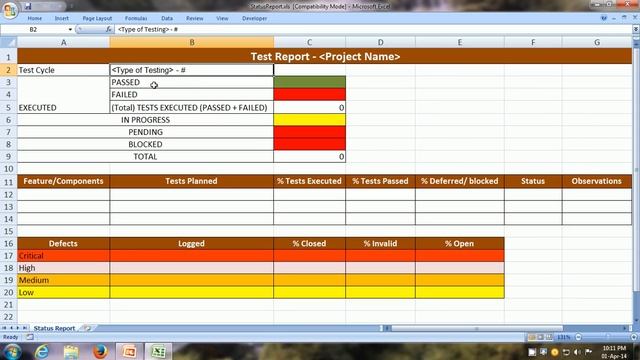Screen dimensions: 640x360
Task: Select the '<Type of Testing> - #' cell
Action: 191,70
